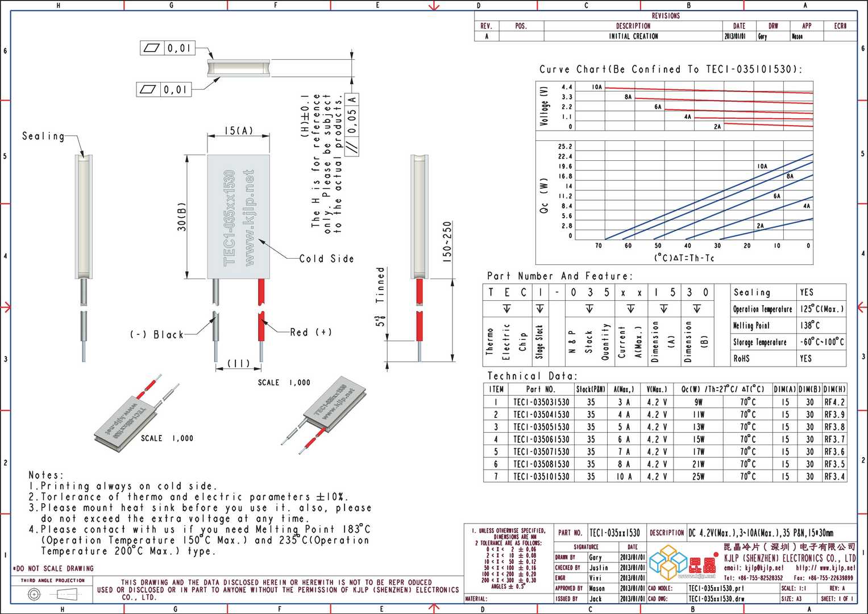Click INITIAL CREATION in revisions table
Viewport: 868px width, 614px height.
tap(633, 36)
